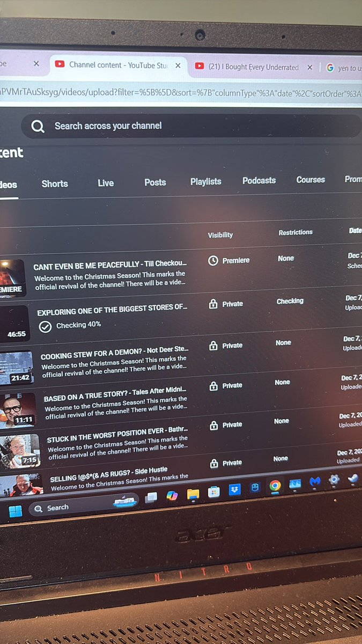Open File Explorer from the taskbar
362x644 pixels.
[193, 493]
